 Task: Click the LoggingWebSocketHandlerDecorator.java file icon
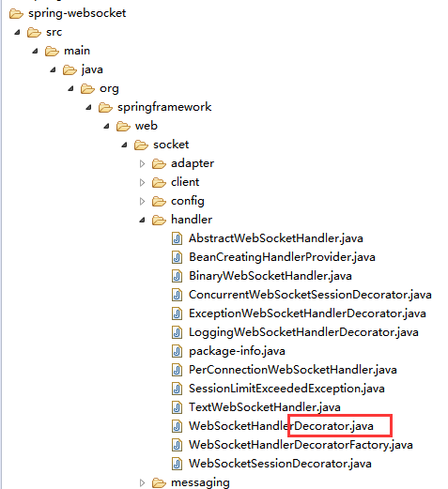177,332
